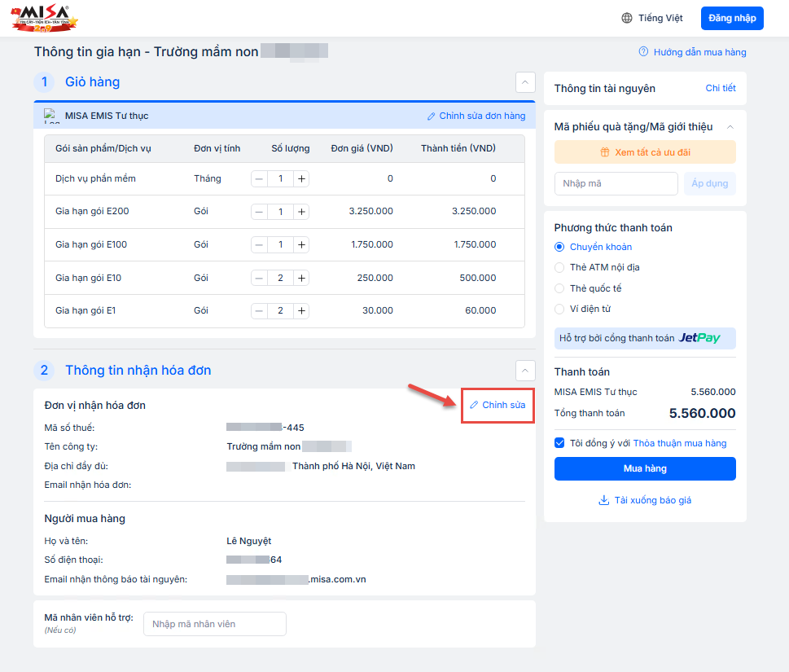Click the 1.750.000 unit price cell
This screenshot has width=789, height=672.
point(372,244)
